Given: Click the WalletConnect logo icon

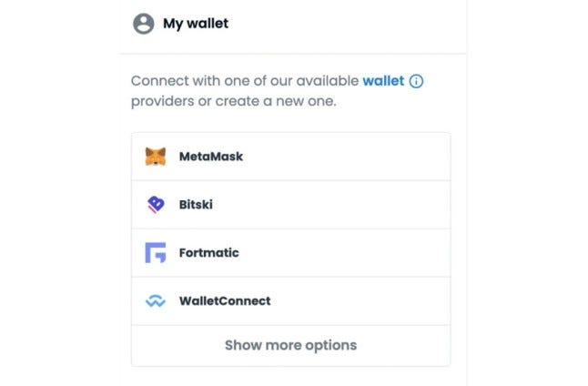Looking at the screenshot, I should tap(156, 301).
